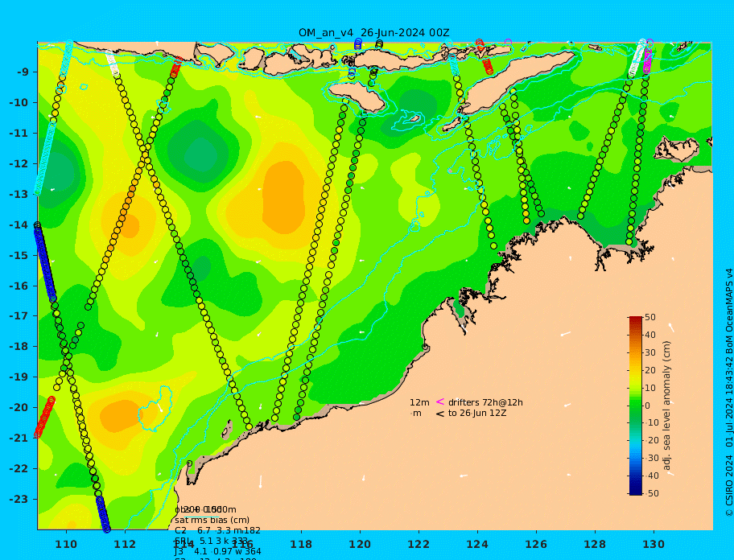Click the sea level anomaly colorbar
This screenshot has width=734, height=560.
(636, 406)
